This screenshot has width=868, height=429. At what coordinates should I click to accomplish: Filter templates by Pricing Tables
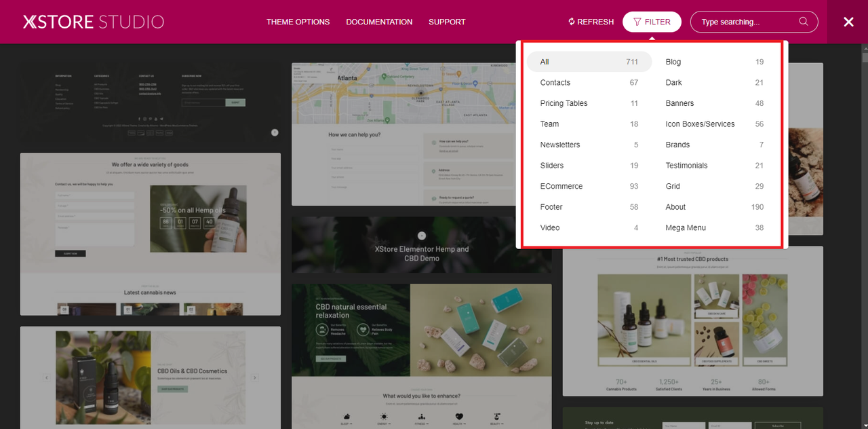click(x=589, y=103)
